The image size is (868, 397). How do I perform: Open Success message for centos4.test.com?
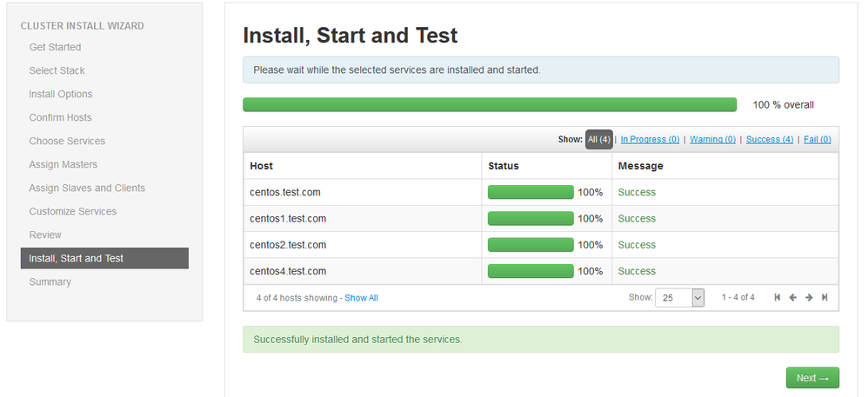pos(637,271)
